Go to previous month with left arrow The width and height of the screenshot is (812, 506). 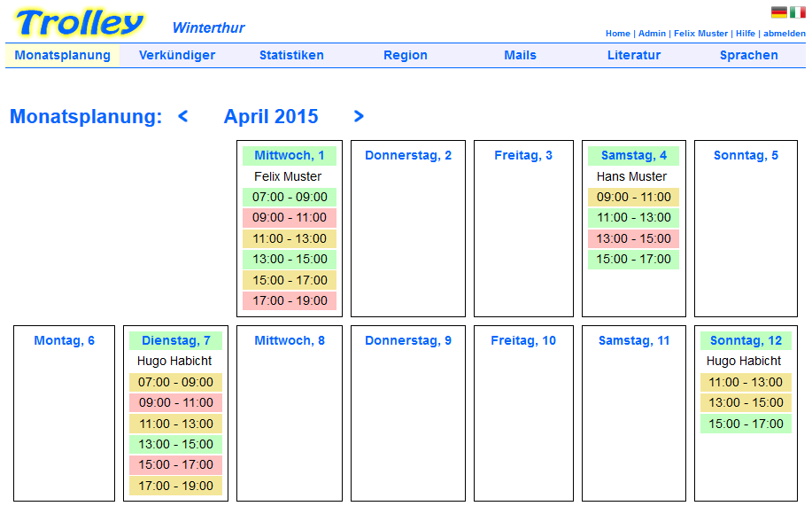182,116
